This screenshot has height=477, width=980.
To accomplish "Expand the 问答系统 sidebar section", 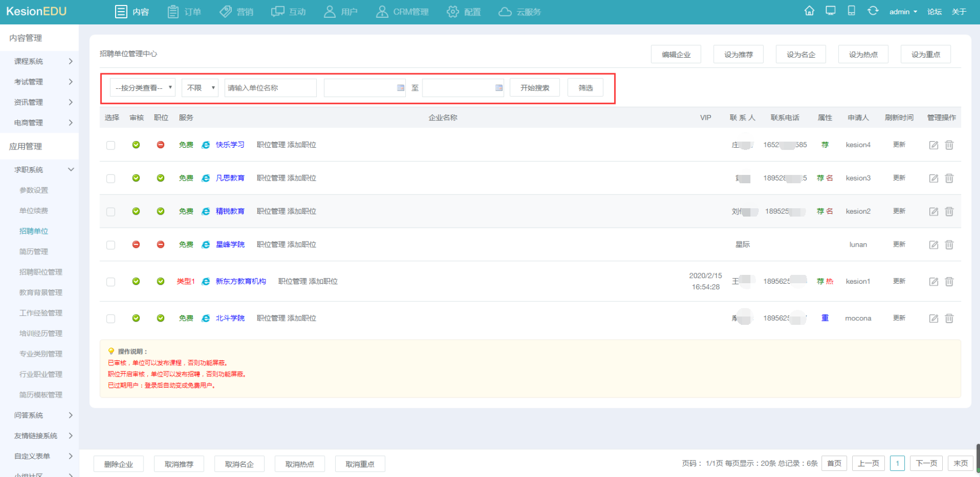I will 39,415.
